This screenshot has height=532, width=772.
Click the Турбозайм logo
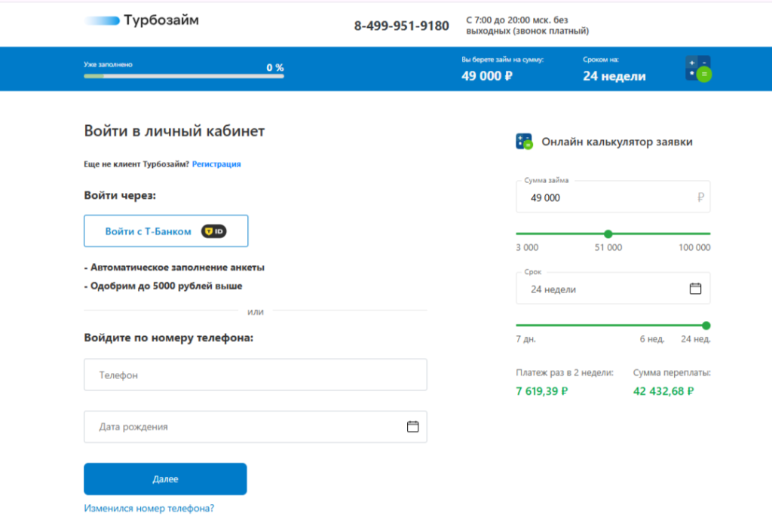(142, 21)
